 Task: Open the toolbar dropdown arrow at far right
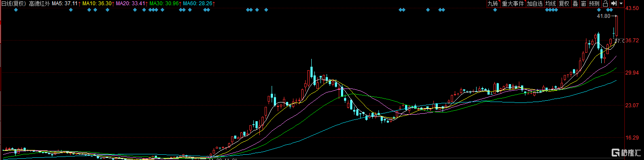[621, 3]
